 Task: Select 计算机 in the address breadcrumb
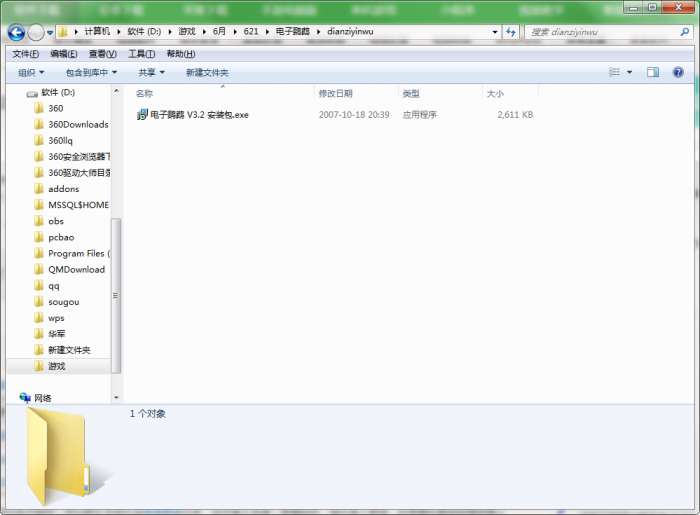click(x=97, y=31)
